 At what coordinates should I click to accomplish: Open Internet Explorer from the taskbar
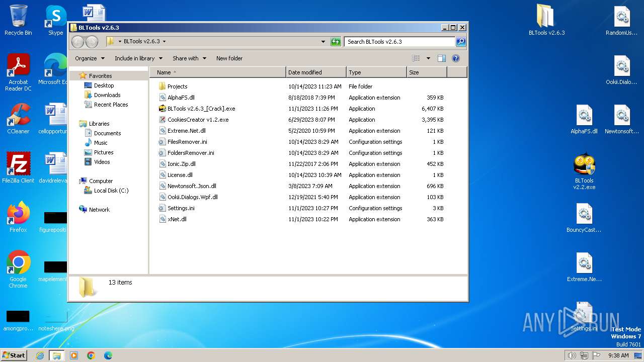coord(40,355)
